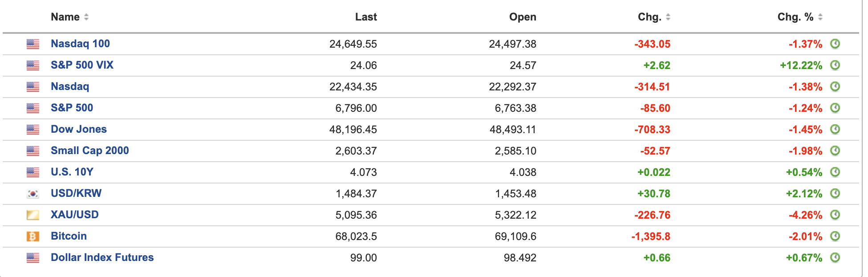Sort by Chg. column sort arrows
Image resolution: width=868 pixels, height=277 pixels.
(x=668, y=17)
